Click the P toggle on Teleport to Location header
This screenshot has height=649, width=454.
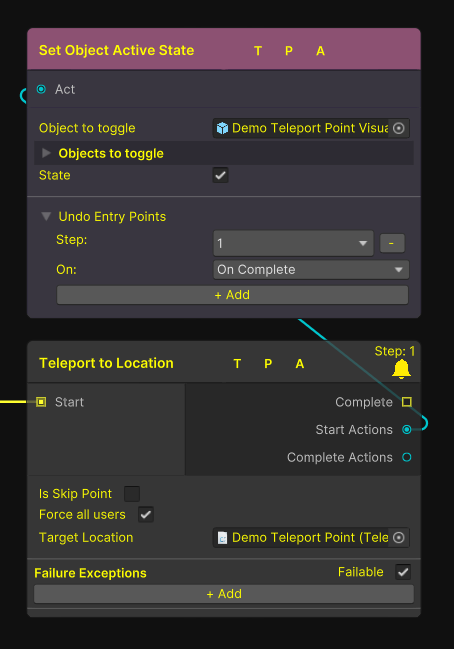click(268, 364)
